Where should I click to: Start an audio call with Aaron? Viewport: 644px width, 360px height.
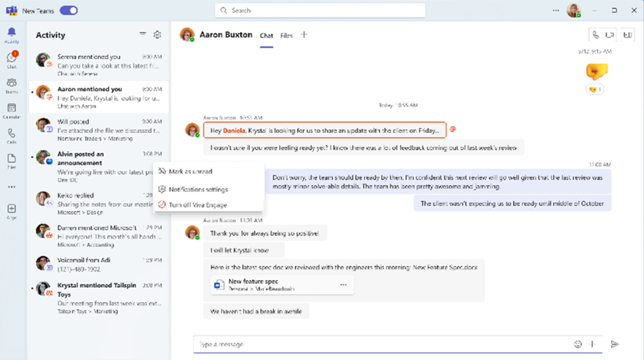[596, 35]
